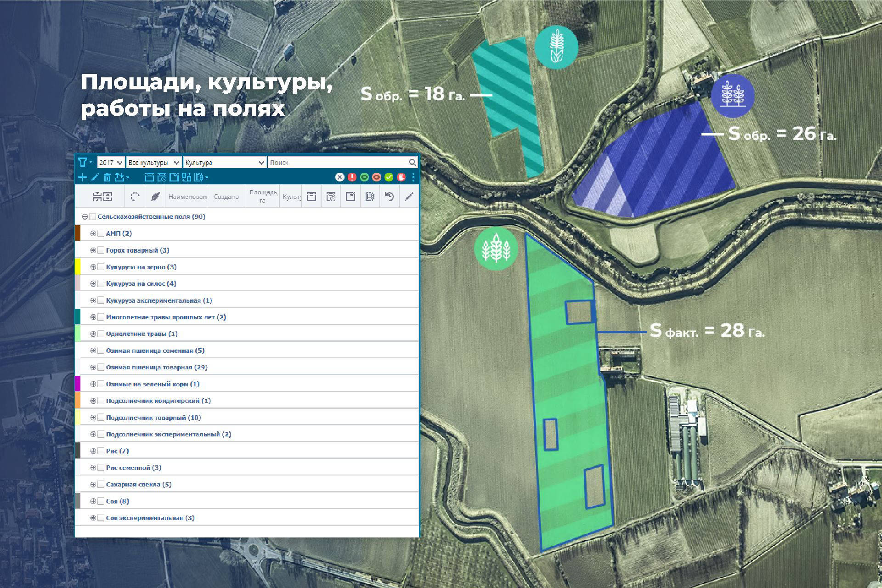Click the plus icon to add a field
Screen dimensions: 882x588
[83, 177]
